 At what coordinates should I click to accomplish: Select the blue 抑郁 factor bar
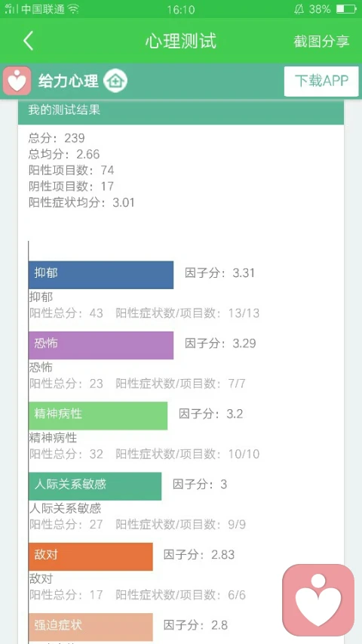point(101,275)
